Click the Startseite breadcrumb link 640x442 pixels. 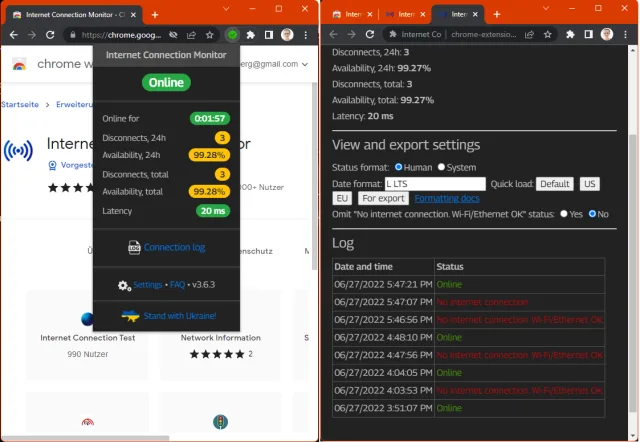click(20, 104)
